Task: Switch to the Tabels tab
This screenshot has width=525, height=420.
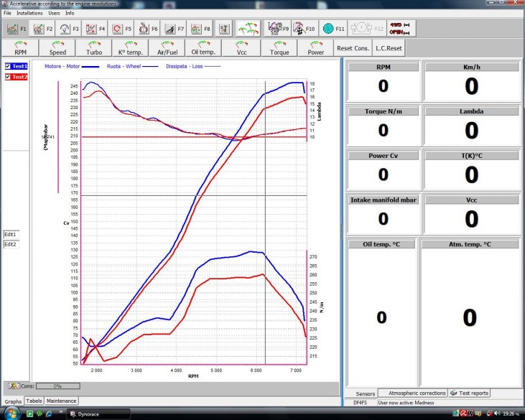Action: coord(34,401)
